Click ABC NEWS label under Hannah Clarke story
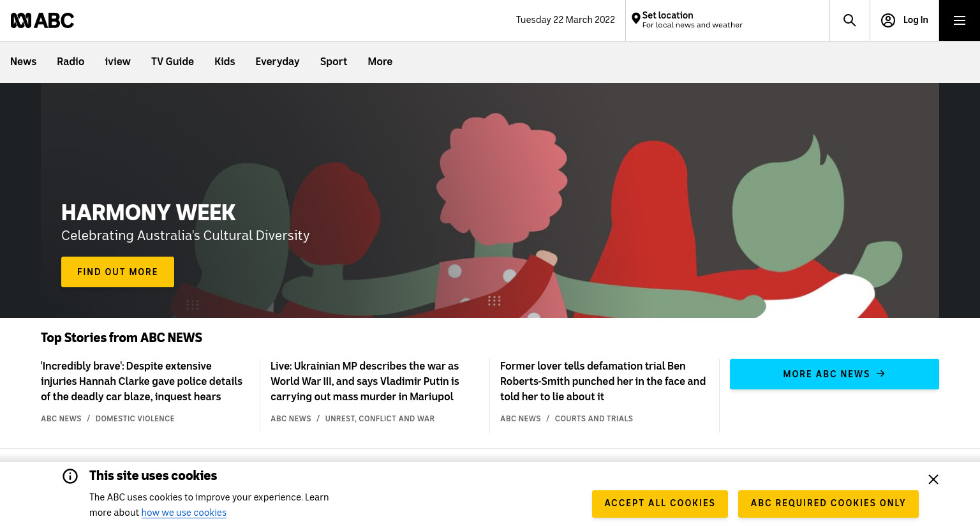Viewport: 980px width, 526px height. 61,419
